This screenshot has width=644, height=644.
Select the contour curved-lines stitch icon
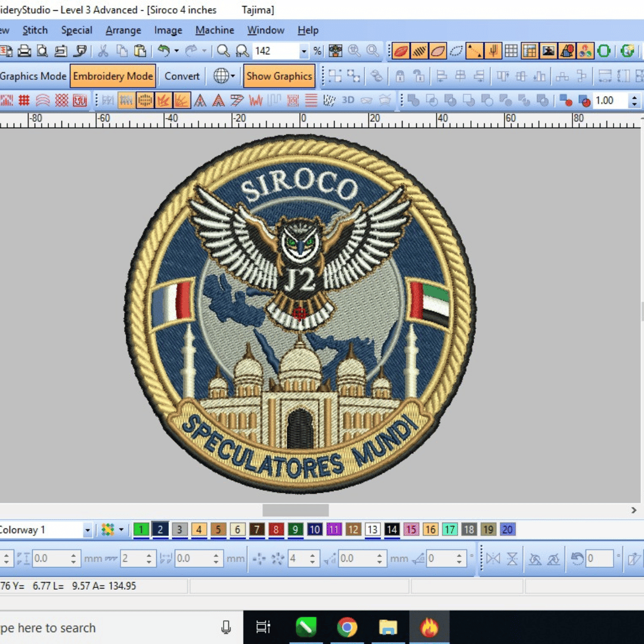43,101
